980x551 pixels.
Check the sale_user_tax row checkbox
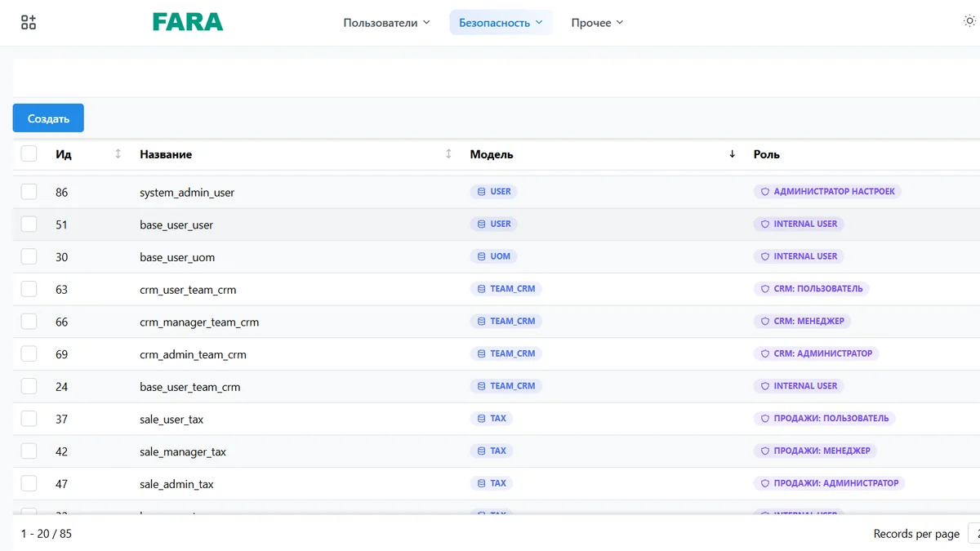[29, 419]
